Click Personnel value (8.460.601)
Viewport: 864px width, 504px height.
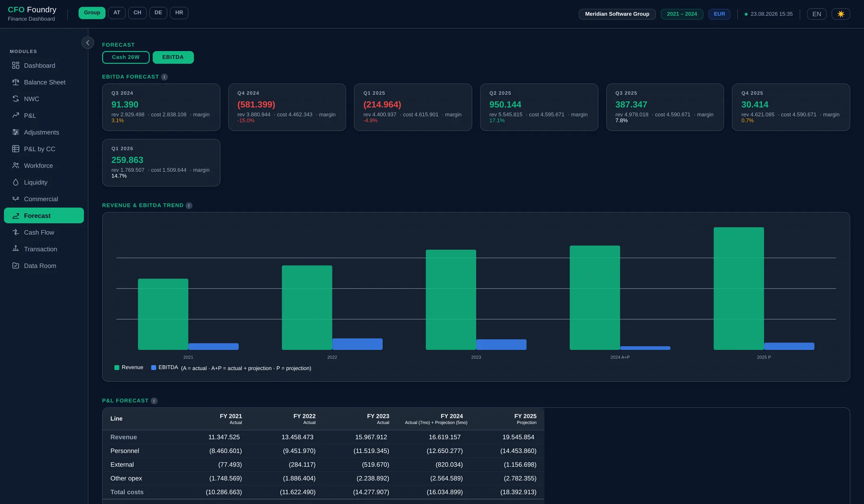click(225, 451)
